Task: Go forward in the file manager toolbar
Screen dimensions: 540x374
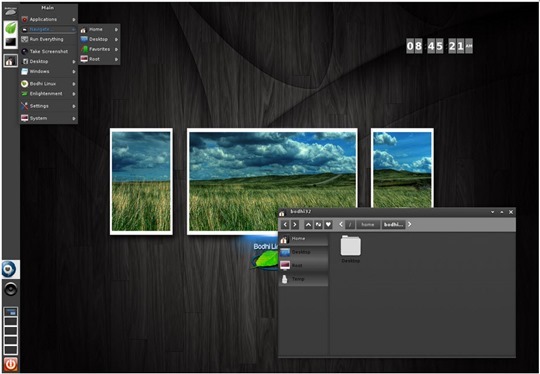Action: coord(295,225)
